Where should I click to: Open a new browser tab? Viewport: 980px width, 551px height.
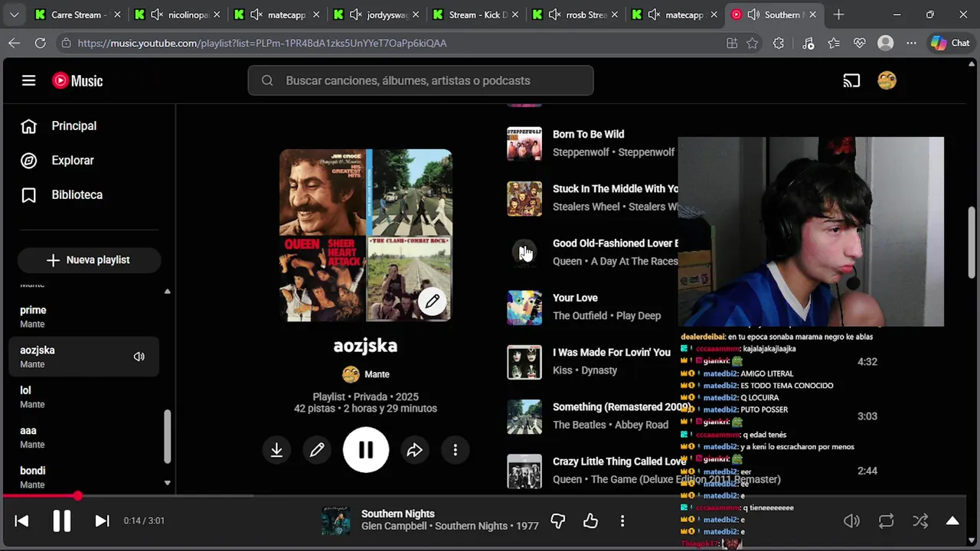[x=838, y=15]
